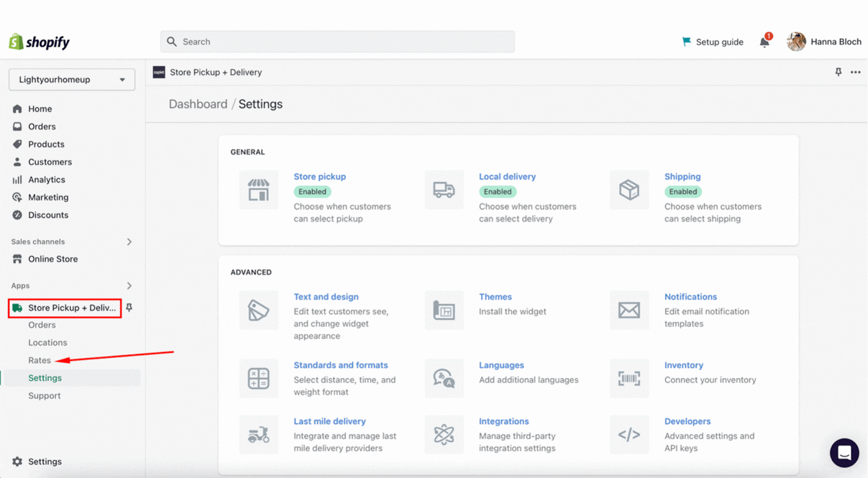
Task: Open app's Orders sub-item
Action: pyautogui.click(x=42, y=325)
